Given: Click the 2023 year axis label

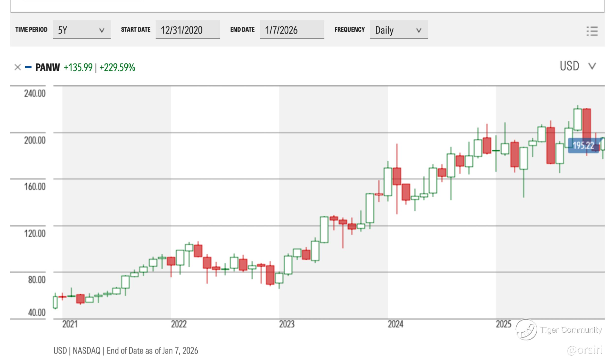Looking at the screenshot, I should tap(287, 324).
